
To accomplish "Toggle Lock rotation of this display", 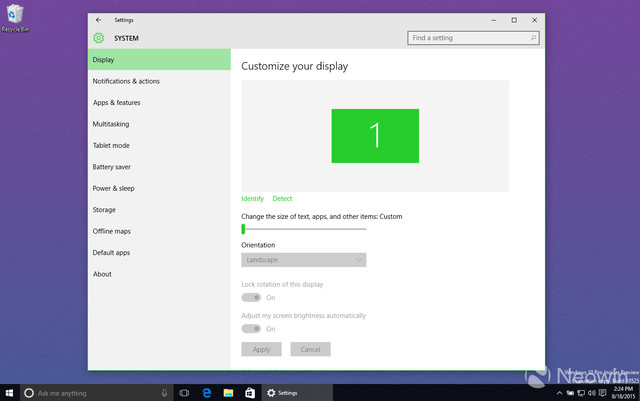I will [x=251, y=297].
